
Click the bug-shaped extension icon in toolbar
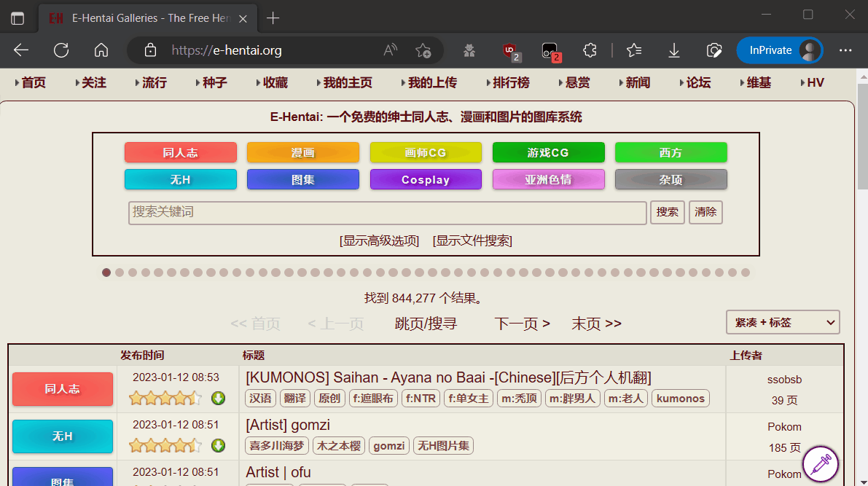pyautogui.click(x=469, y=51)
